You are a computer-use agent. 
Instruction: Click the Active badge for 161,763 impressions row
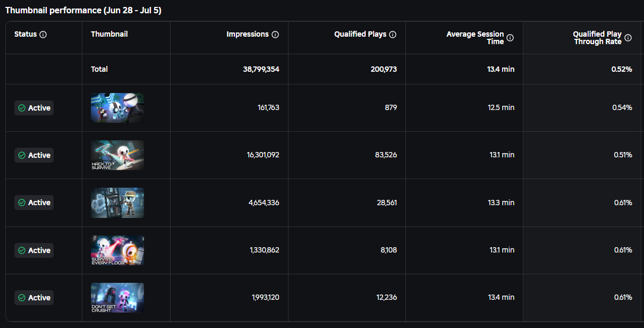[34, 108]
